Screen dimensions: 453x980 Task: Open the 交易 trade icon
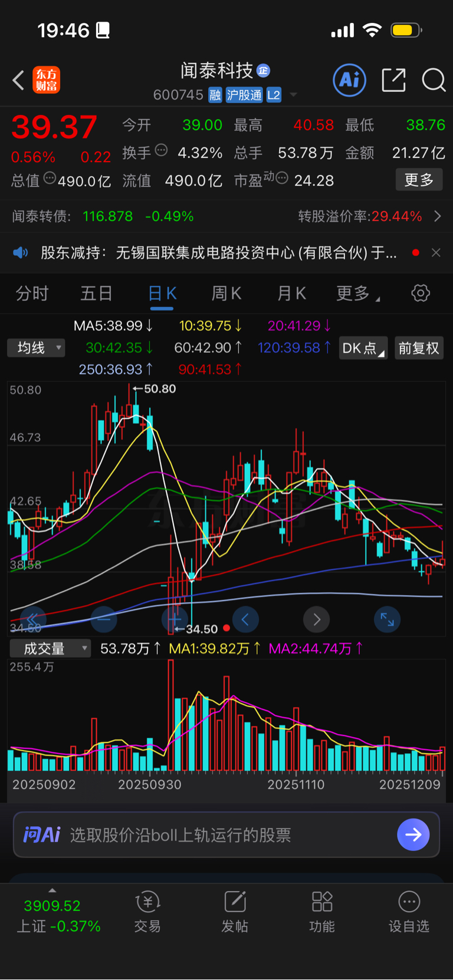[147, 912]
